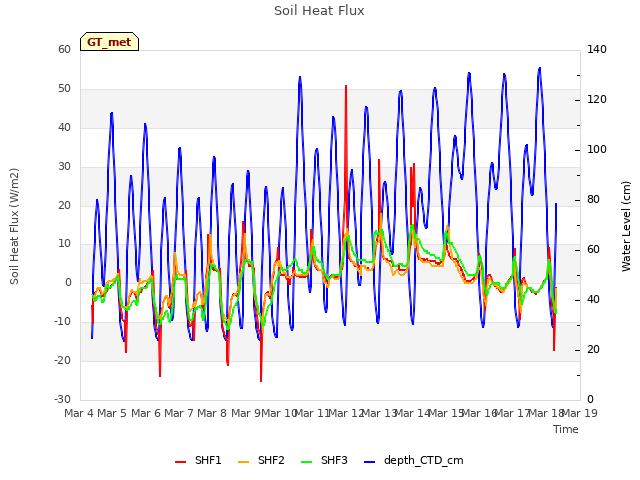
Task: Click the 20 tick on right axis
Action: click(593, 349)
